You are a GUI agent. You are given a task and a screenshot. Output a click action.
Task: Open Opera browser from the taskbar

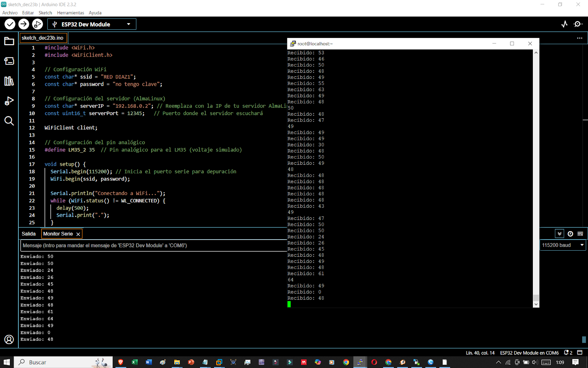pos(374,362)
